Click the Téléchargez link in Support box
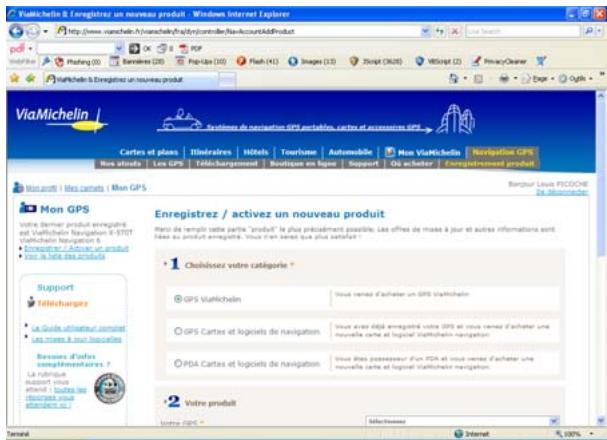607x440 pixels. tap(63, 303)
